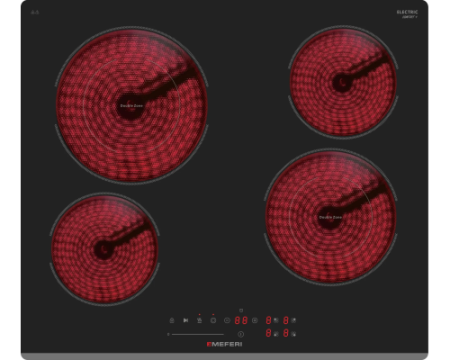Tap the power level slider bar
The height and width of the screenshot is (360, 450).
[x=198, y=334]
